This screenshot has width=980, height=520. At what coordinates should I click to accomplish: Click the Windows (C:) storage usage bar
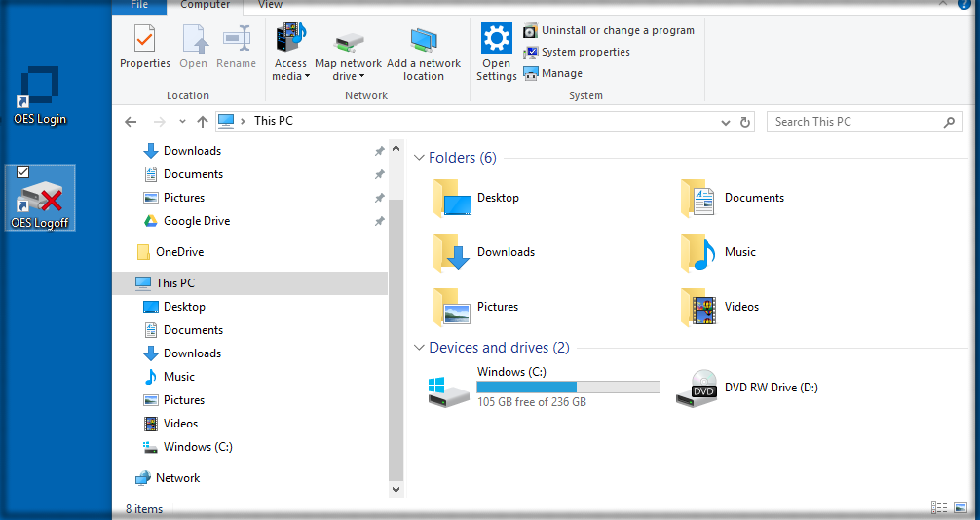[x=568, y=387]
